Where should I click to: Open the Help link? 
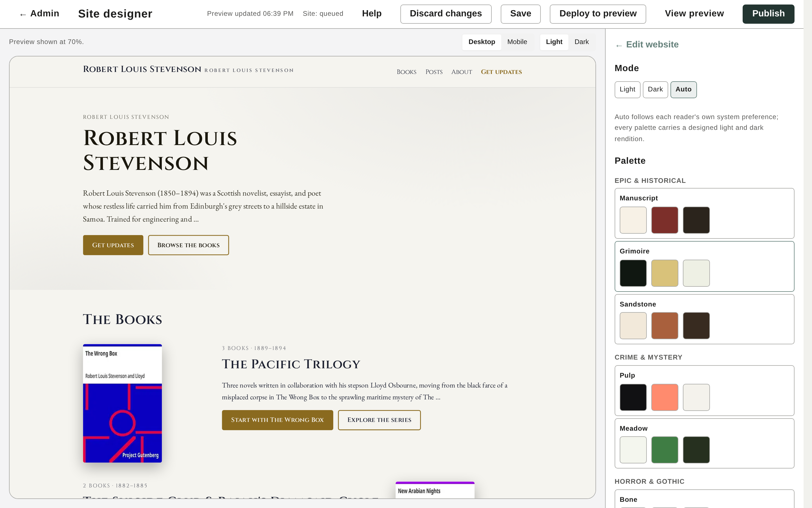pos(371,14)
